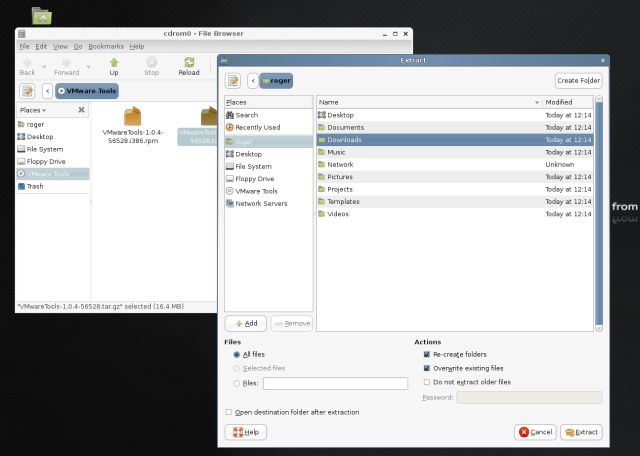
Task: Open the Forward history dropdown arrow
Action: [x=88, y=66]
